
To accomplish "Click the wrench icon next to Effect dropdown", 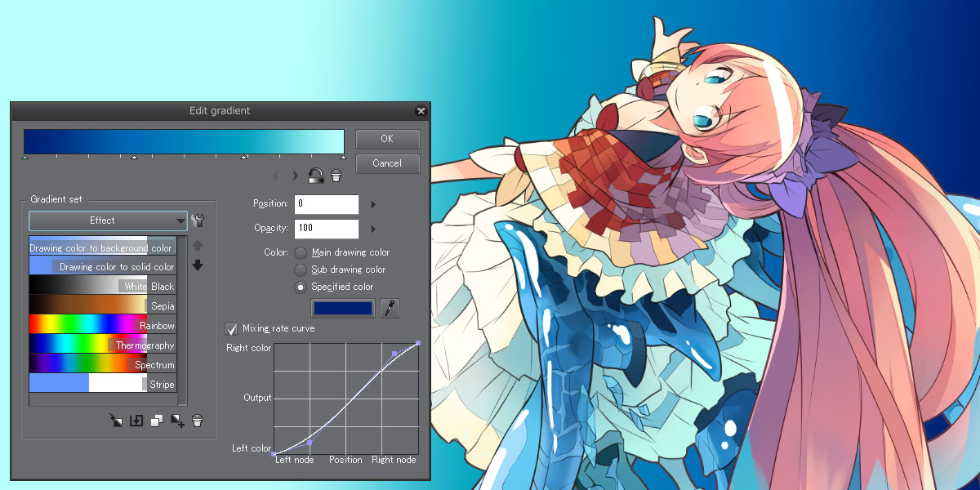I will click(x=197, y=220).
